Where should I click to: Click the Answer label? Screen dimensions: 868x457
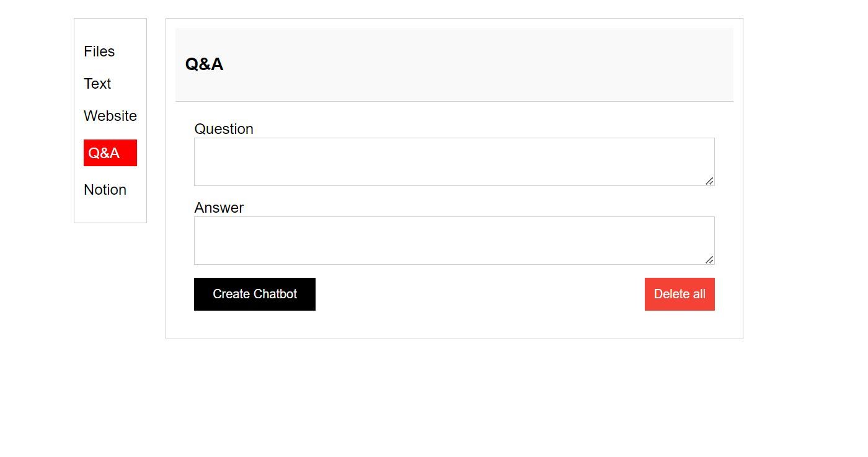(219, 208)
